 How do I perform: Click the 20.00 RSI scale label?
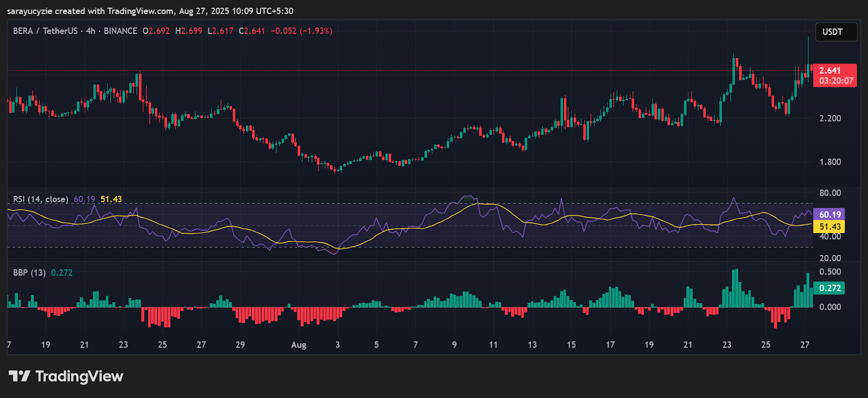click(x=830, y=258)
